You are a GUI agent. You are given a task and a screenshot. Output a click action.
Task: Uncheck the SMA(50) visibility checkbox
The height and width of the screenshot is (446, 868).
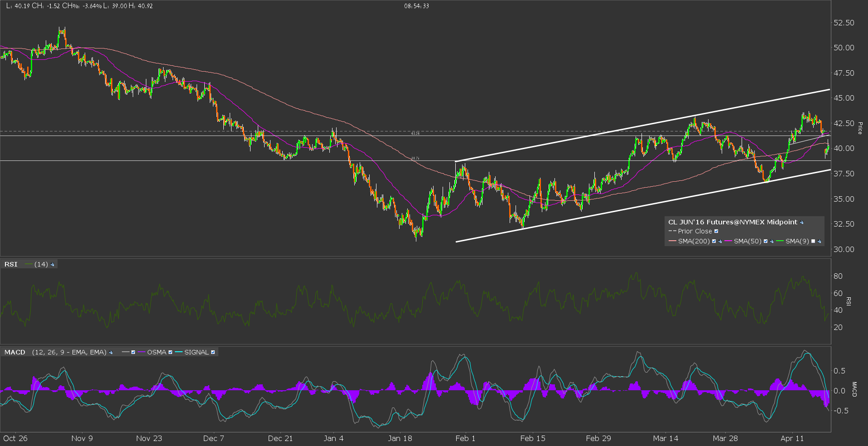(x=766, y=242)
